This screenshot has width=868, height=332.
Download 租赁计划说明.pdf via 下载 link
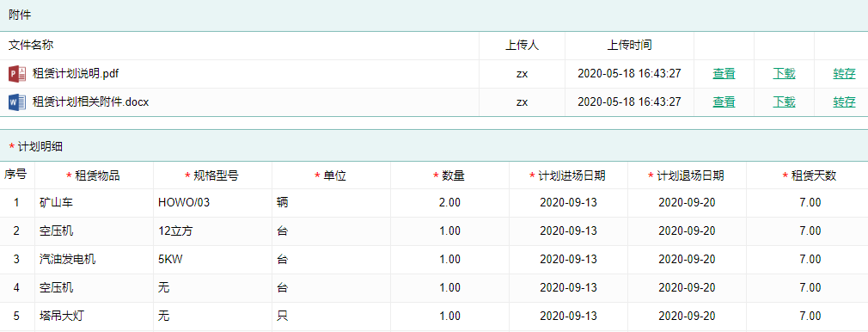[x=784, y=74]
